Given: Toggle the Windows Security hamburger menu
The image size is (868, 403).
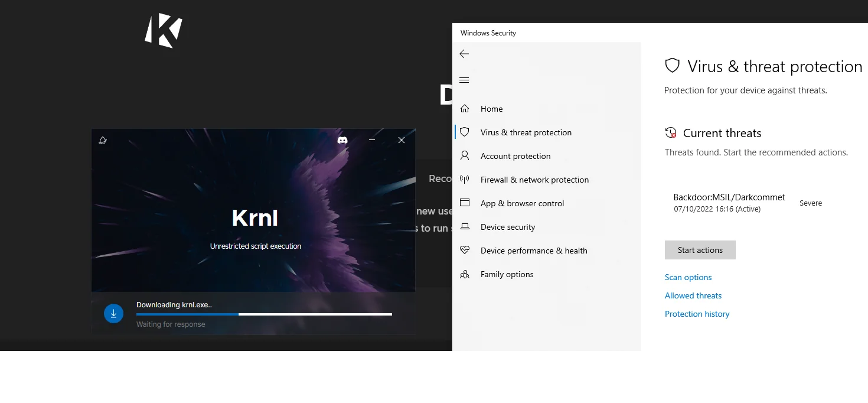Looking at the screenshot, I should (464, 80).
